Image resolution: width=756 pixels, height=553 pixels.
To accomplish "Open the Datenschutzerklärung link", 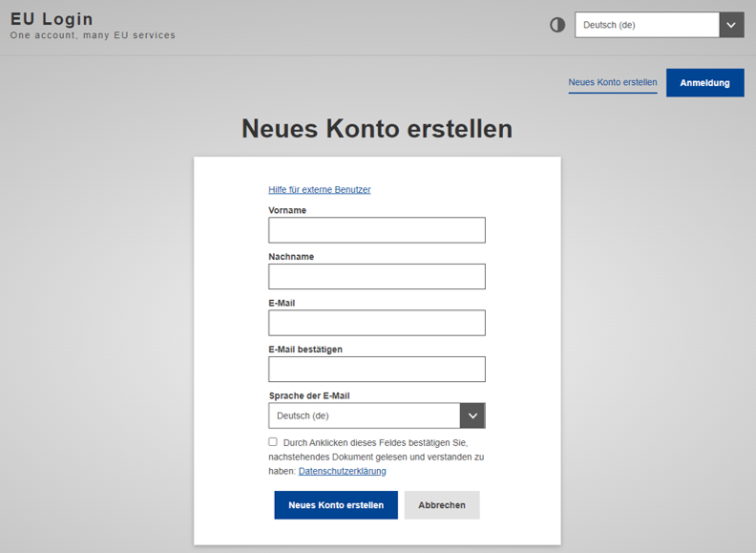I will tap(342, 471).
